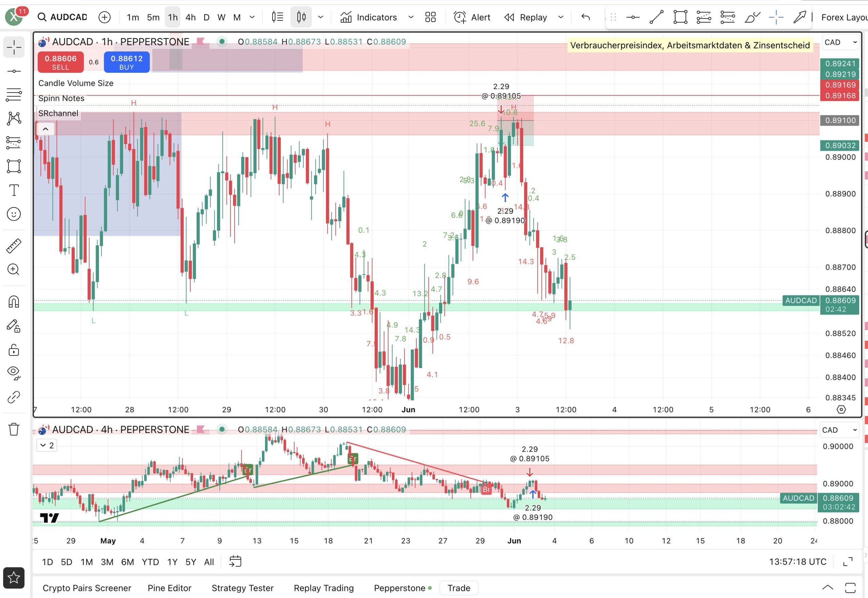Open the patterns tool in left sidebar
Image resolution: width=868 pixels, height=598 pixels.
click(x=14, y=118)
